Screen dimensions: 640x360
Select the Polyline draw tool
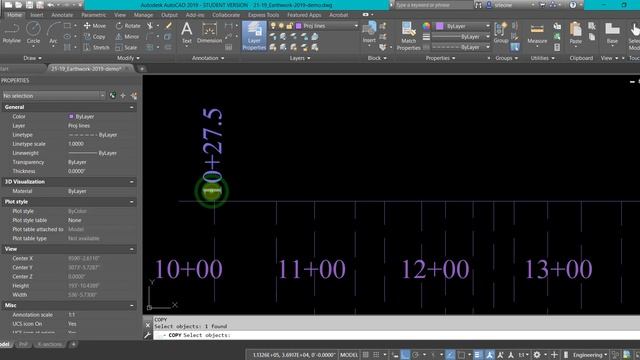pos(11,33)
